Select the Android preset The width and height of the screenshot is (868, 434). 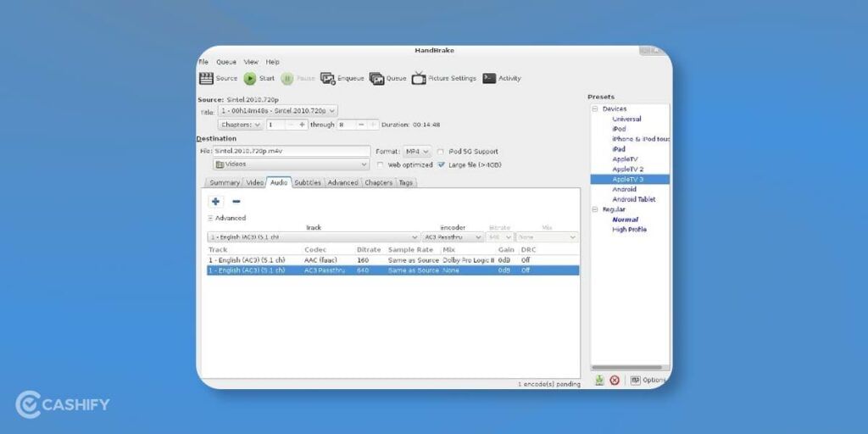625,189
